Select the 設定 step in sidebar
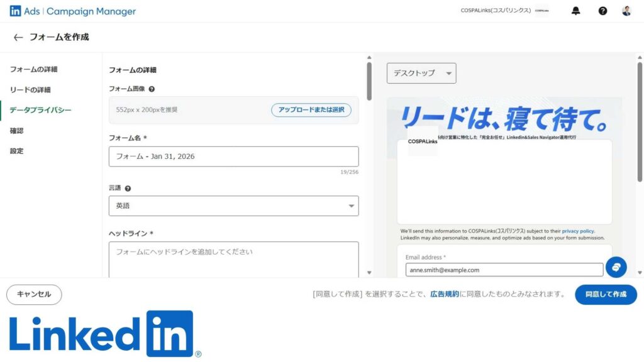The image size is (644, 362). pos(16,151)
